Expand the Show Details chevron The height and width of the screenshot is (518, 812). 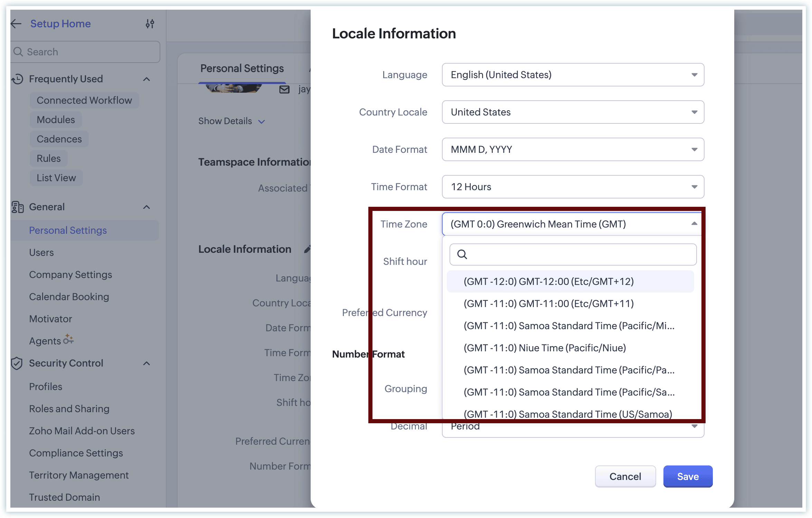click(x=262, y=121)
